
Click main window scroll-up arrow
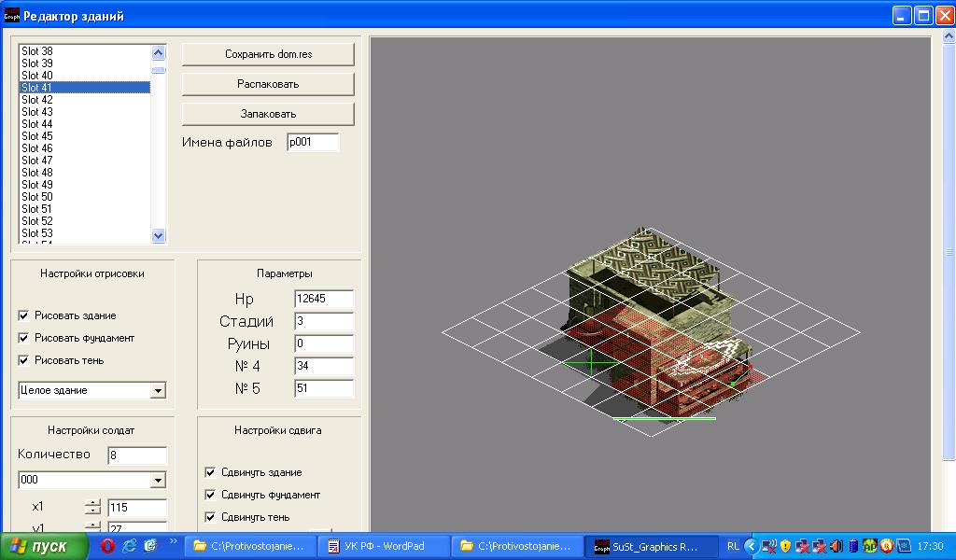point(949,36)
